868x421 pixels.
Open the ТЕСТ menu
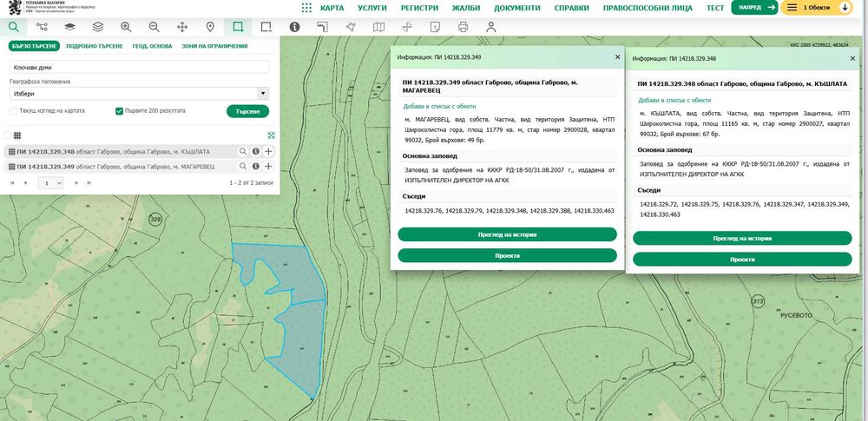715,9
